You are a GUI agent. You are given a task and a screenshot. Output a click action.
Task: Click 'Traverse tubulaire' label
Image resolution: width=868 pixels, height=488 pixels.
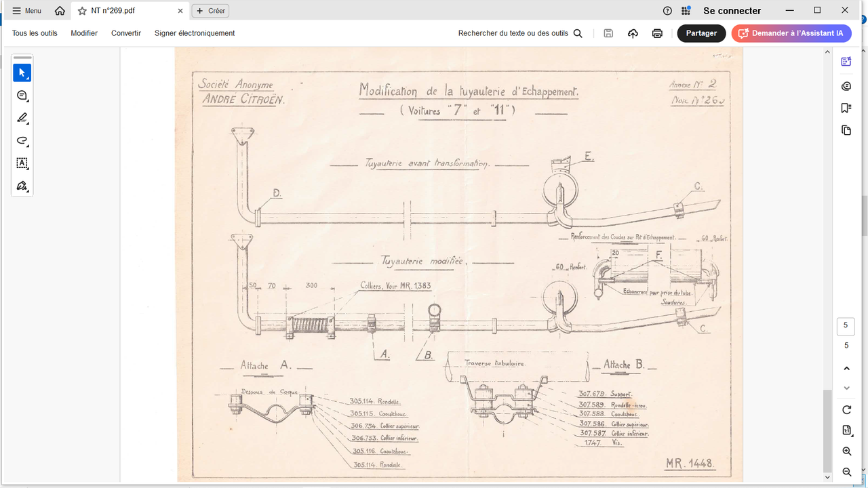495,363
